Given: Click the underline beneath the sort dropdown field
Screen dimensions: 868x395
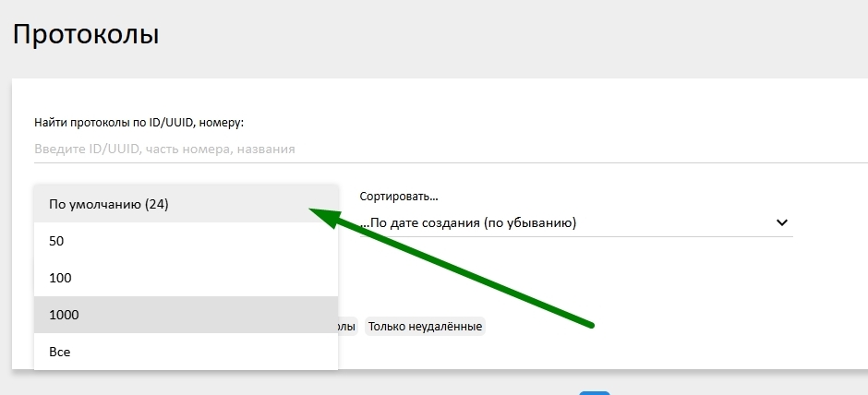Looking at the screenshot, I should click(x=576, y=237).
